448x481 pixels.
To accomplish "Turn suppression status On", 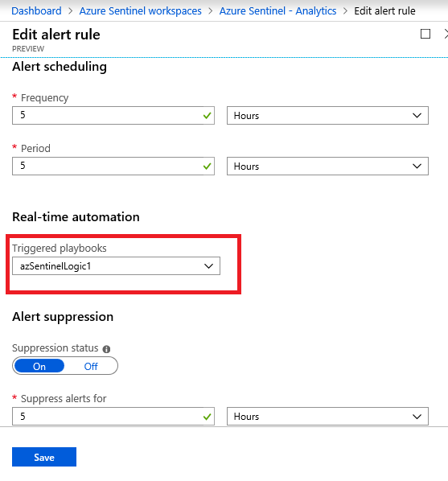I will [39, 366].
